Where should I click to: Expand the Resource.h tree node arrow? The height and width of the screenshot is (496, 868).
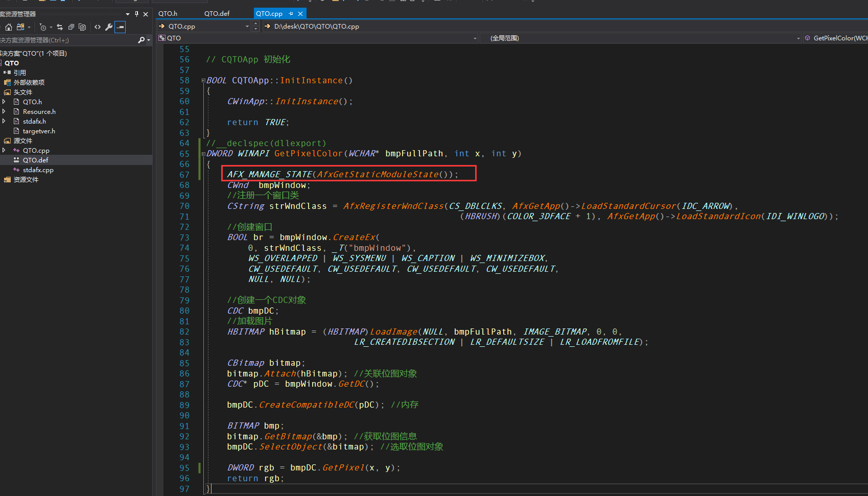tap(4, 111)
